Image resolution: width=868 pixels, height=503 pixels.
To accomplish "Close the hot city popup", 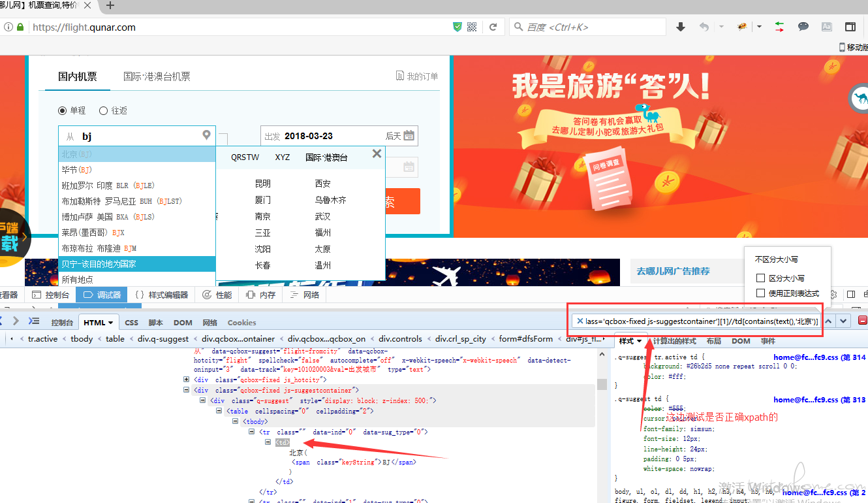I will pyautogui.click(x=377, y=154).
